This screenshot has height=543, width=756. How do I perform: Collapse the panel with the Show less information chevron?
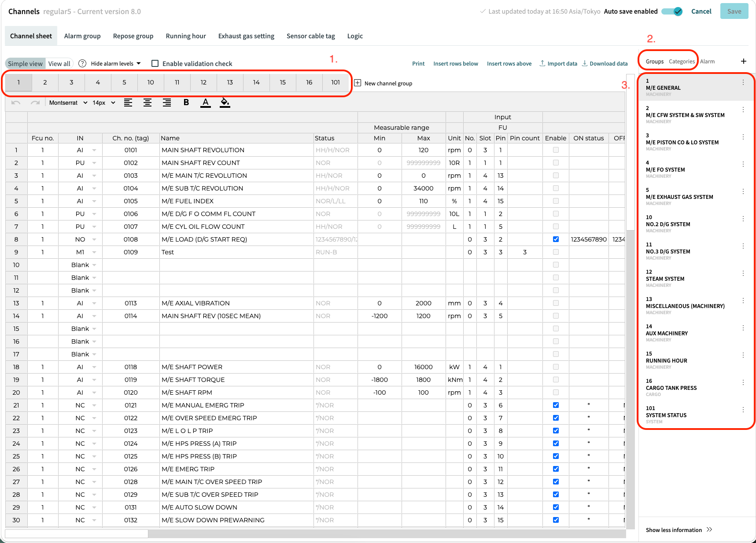click(709, 529)
